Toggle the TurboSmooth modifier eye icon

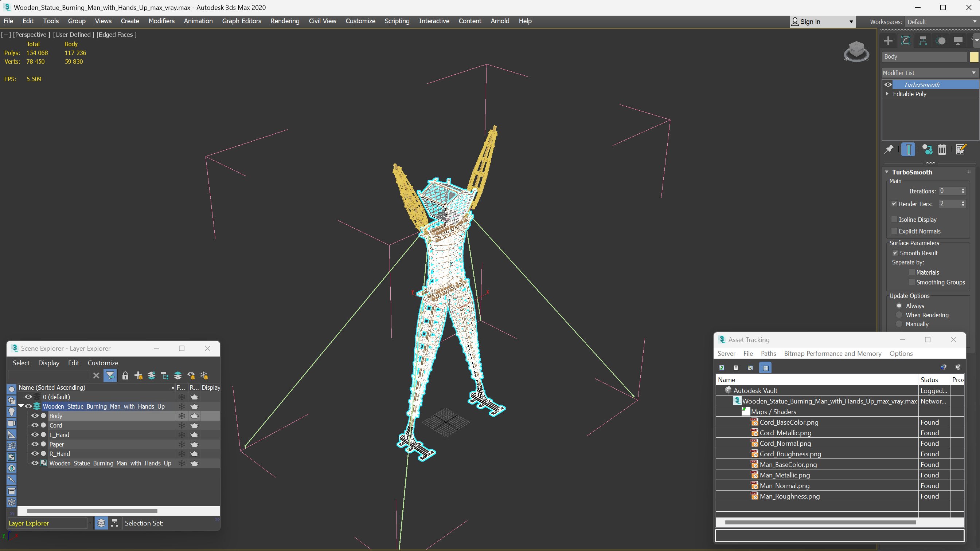tap(888, 84)
